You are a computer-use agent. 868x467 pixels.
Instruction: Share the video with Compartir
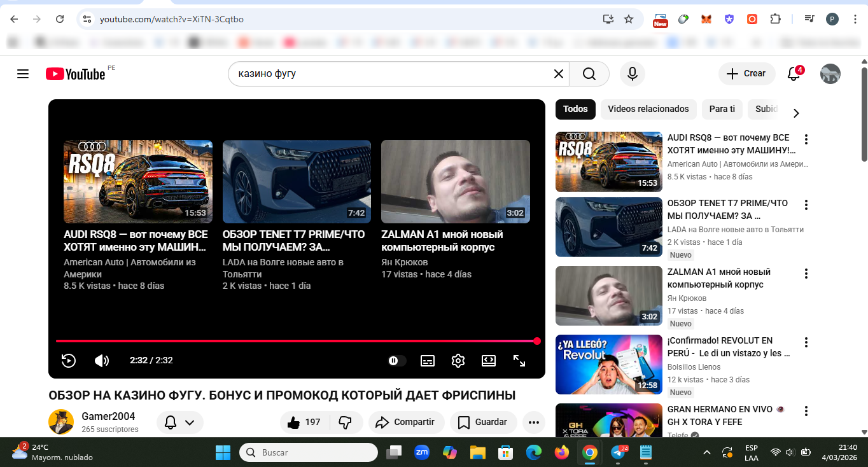point(406,422)
